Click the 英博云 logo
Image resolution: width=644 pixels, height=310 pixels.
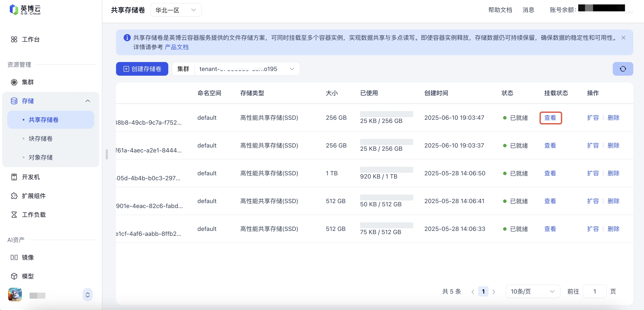(25, 10)
